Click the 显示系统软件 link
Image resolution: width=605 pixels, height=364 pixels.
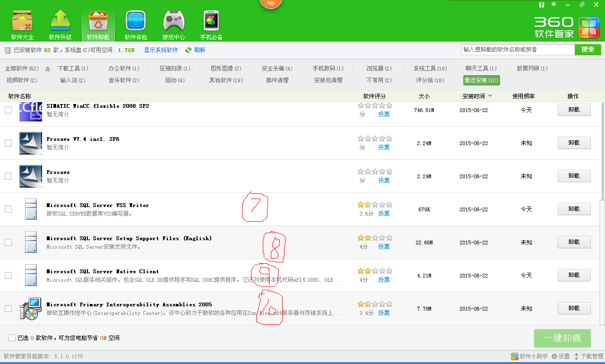pyautogui.click(x=161, y=50)
